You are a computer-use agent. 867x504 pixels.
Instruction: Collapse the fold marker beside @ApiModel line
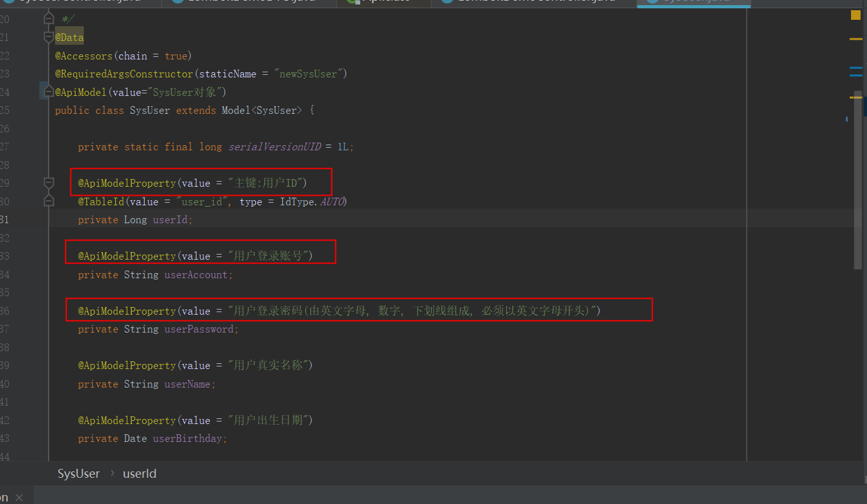point(49,92)
